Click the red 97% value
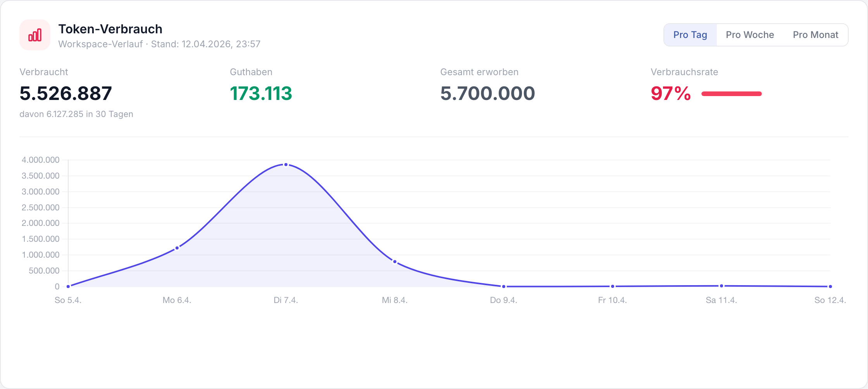The height and width of the screenshot is (389, 868). coord(671,93)
